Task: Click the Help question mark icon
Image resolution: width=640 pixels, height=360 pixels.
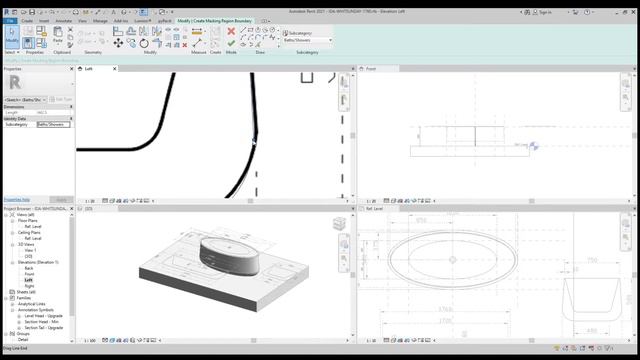Action: pos(587,12)
